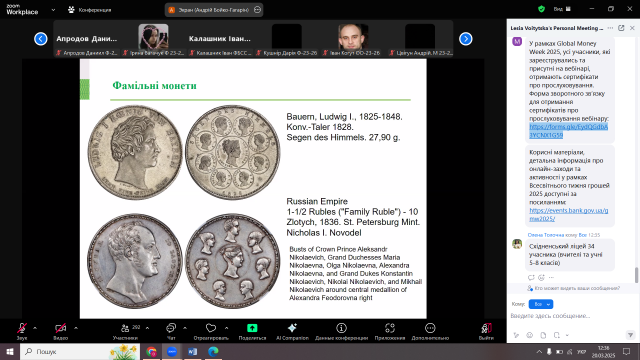The height and width of the screenshot is (360, 640).
Task: Focus the chat message input field
Action: [x=571, y=316]
